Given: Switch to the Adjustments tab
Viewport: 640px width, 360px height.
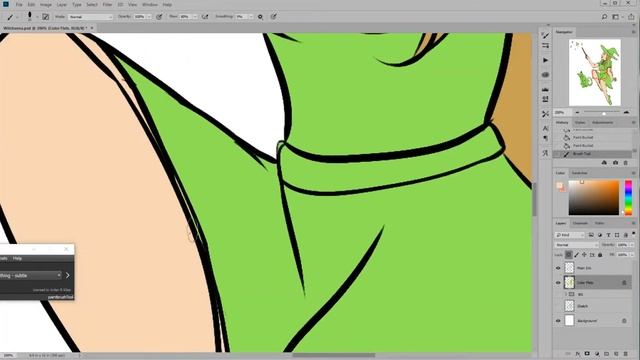Looking at the screenshot, I should coord(602,122).
